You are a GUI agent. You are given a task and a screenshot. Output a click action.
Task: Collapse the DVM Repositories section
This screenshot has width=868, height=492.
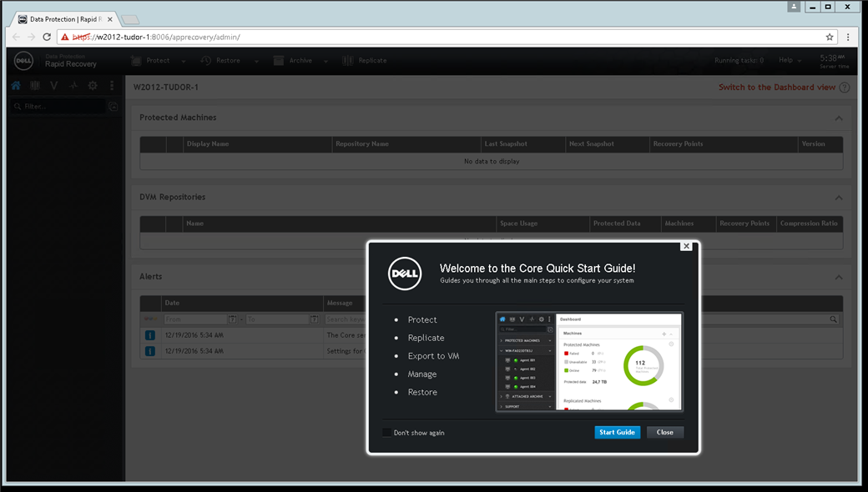click(x=839, y=198)
